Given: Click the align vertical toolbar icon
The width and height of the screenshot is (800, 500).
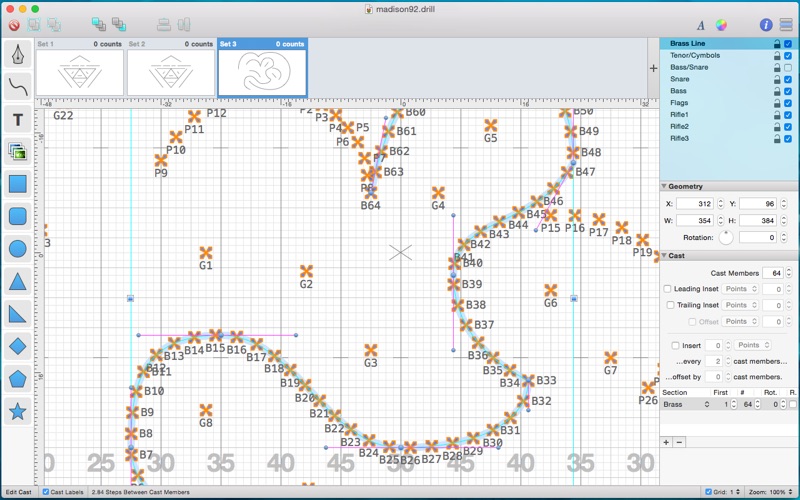Looking at the screenshot, I should 164,24.
